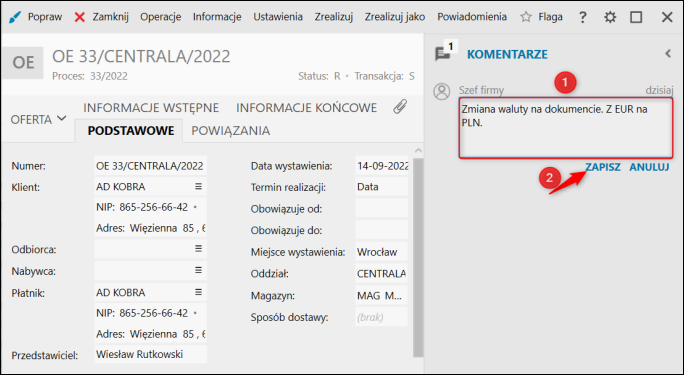This screenshot has width=684, height=375.
Task: Click the Miejsce wystawienia Wrocław field
Action: click(382, 252)
